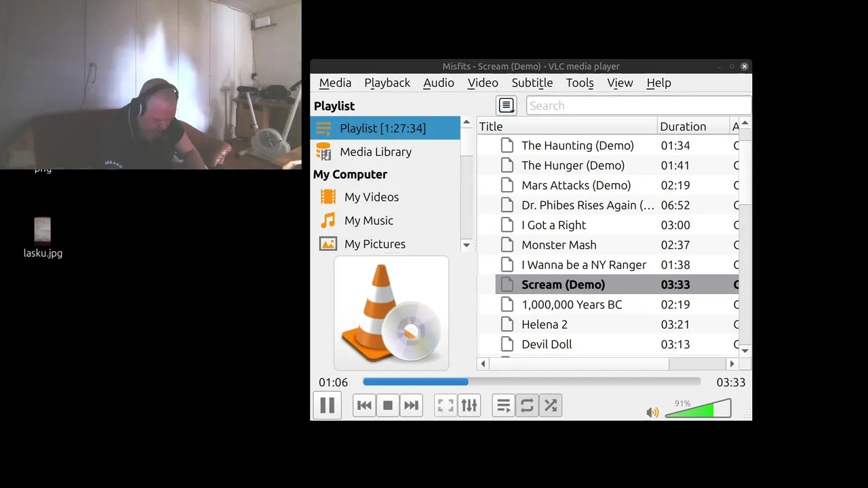Viewport: 868px width, 488px height.
Task: Toggle random shuffle playback
Action: click(551, 405)
